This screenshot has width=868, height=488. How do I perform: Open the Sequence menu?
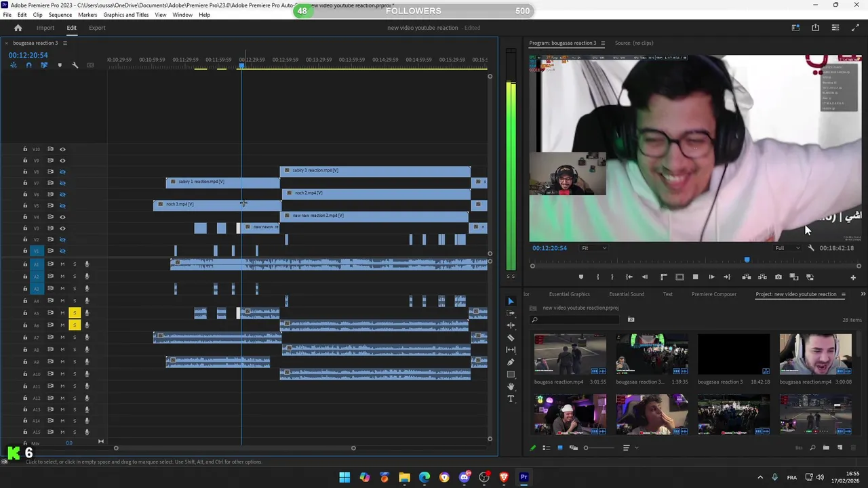coord(60,15)
